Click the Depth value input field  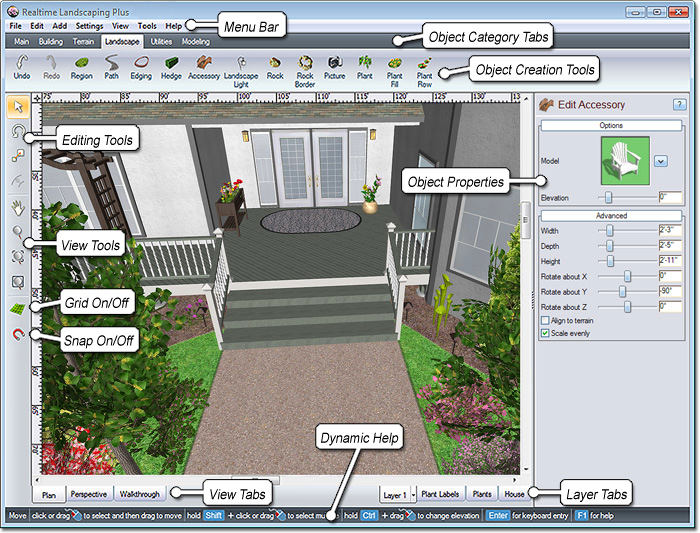pos(671,246)
